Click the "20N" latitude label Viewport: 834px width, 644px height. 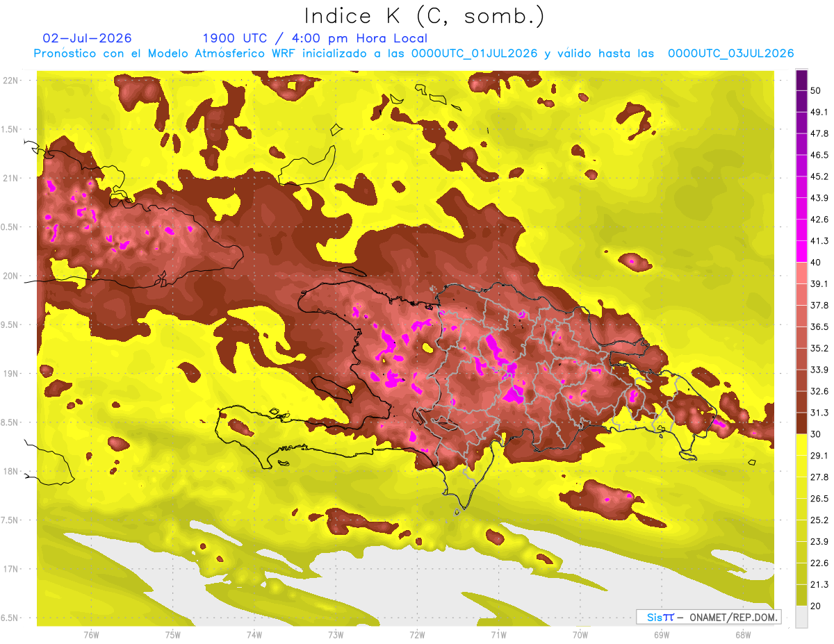click(x=11, y=276)
